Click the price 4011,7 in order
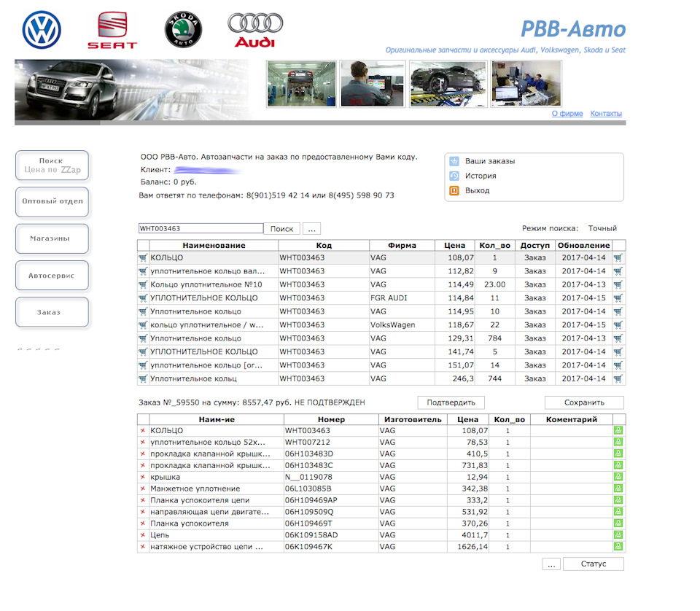700x611 pixels. pyautogui.click(x=468, y=535)
